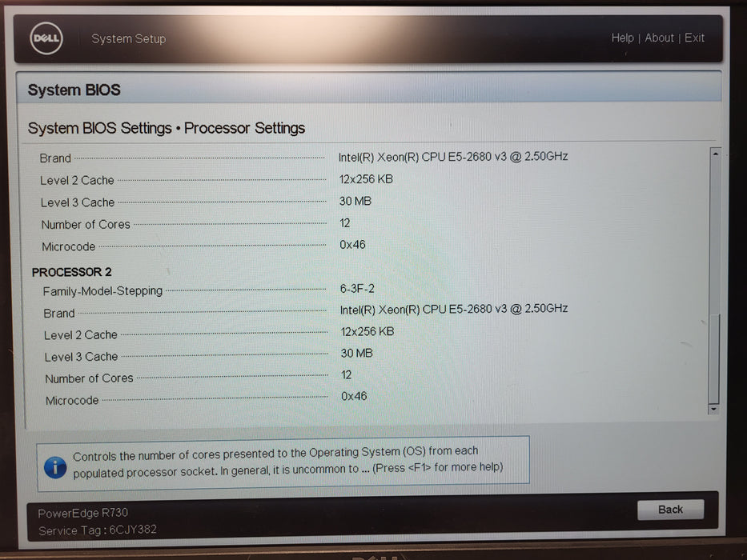Click the Back button
This screenshot has height=560, width=747.
pos(670,510)
